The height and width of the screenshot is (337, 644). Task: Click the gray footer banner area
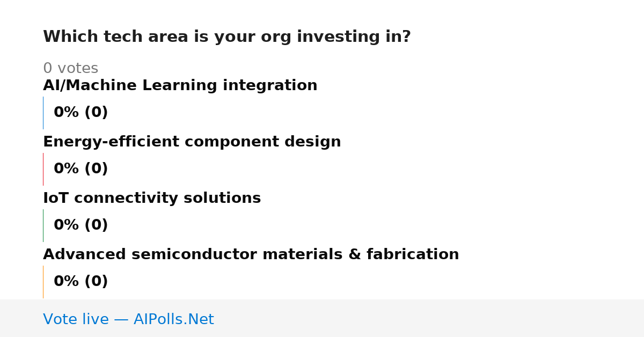click(322, 318)
